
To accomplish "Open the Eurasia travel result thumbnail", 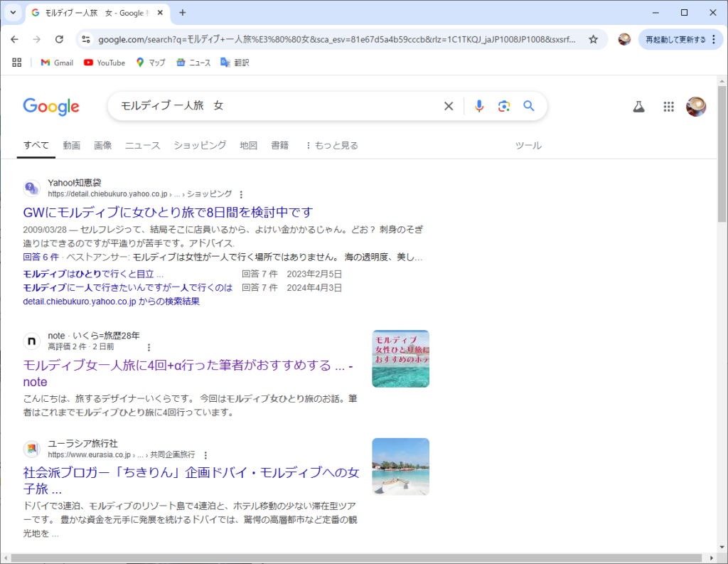I will (400, 467).
